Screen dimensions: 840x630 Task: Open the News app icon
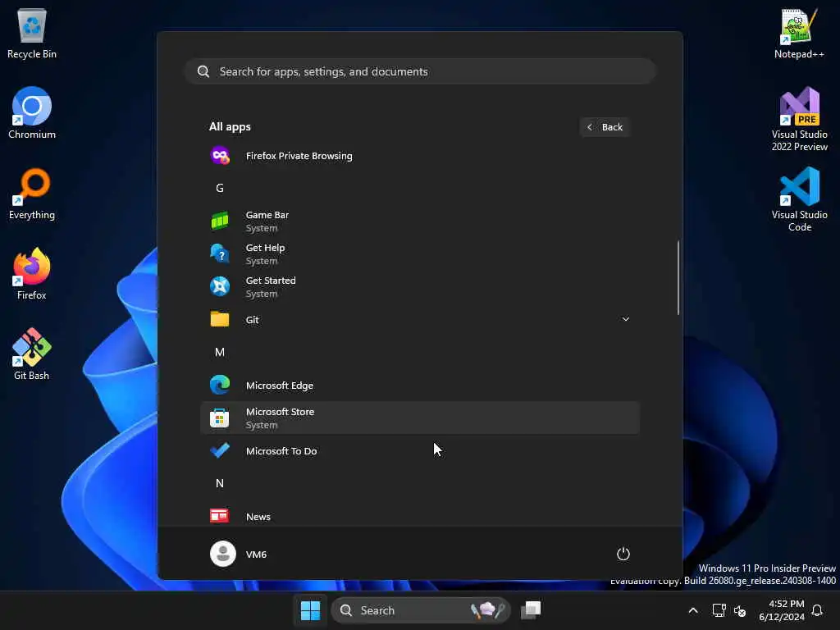point(220,516)
